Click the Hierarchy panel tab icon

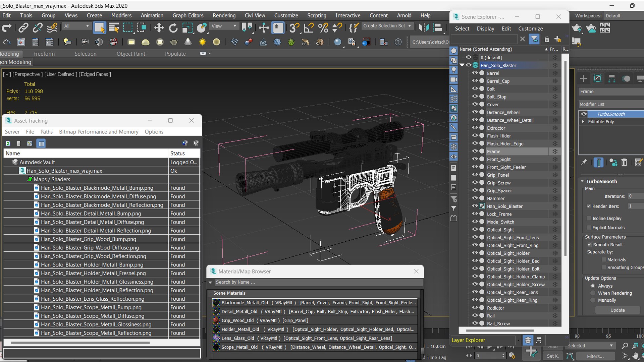[612, 79]
